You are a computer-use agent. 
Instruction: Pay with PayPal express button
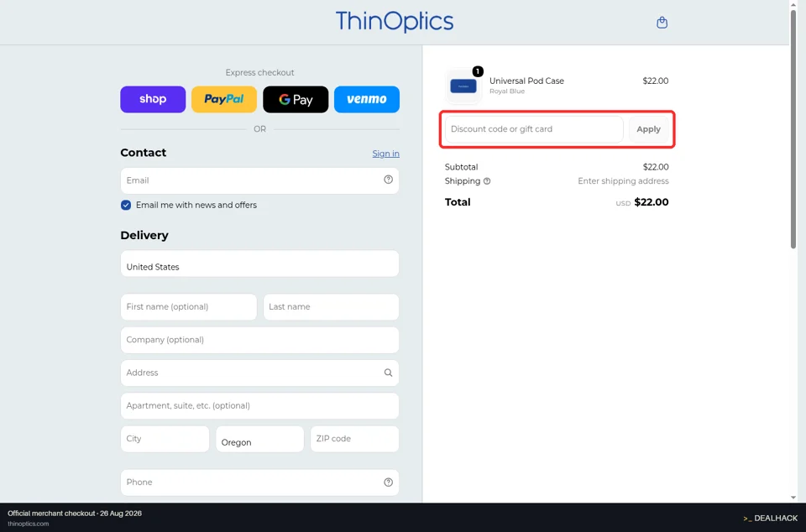tap(224, 99)
